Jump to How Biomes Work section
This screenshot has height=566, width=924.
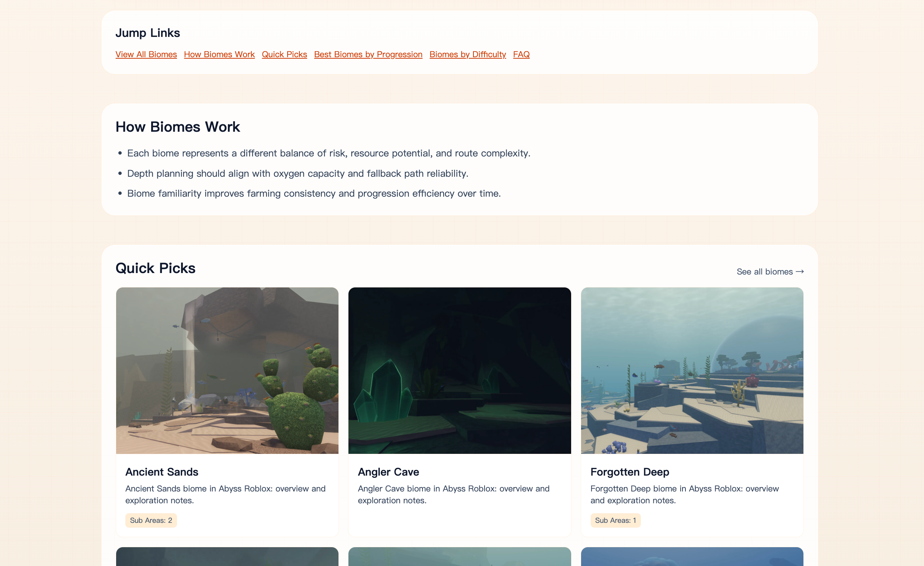pos(219,55)
